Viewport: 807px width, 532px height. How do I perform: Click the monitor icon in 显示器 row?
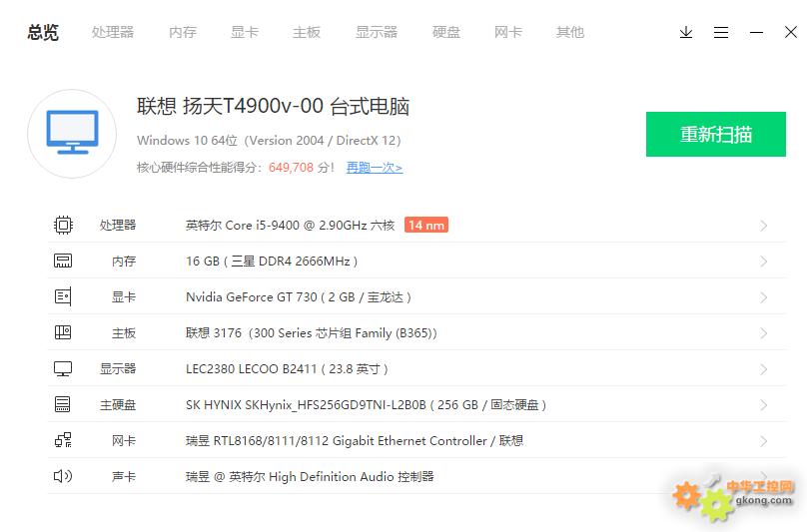pos(63,369)
